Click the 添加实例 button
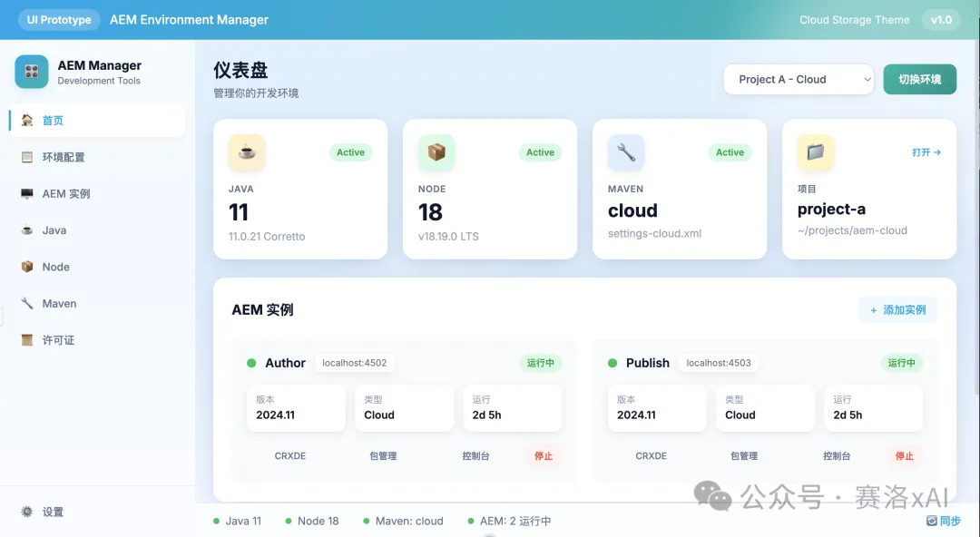Screen dimensions: 980x537 [x=898, y=310]
